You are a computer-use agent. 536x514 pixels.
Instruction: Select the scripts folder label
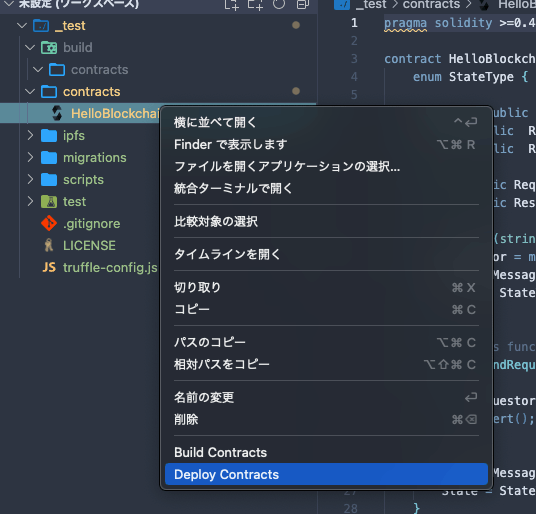83,179
